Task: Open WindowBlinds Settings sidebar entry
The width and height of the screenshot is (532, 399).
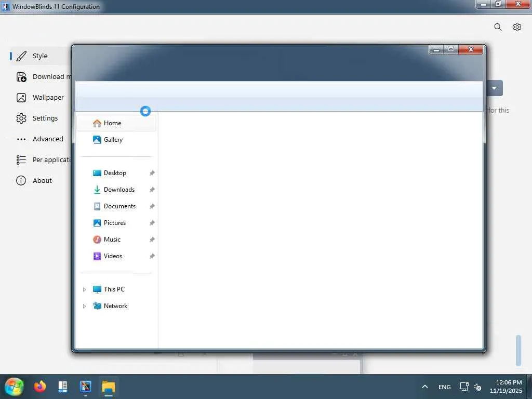Action: pyautogui.click(x=41, y=118)
